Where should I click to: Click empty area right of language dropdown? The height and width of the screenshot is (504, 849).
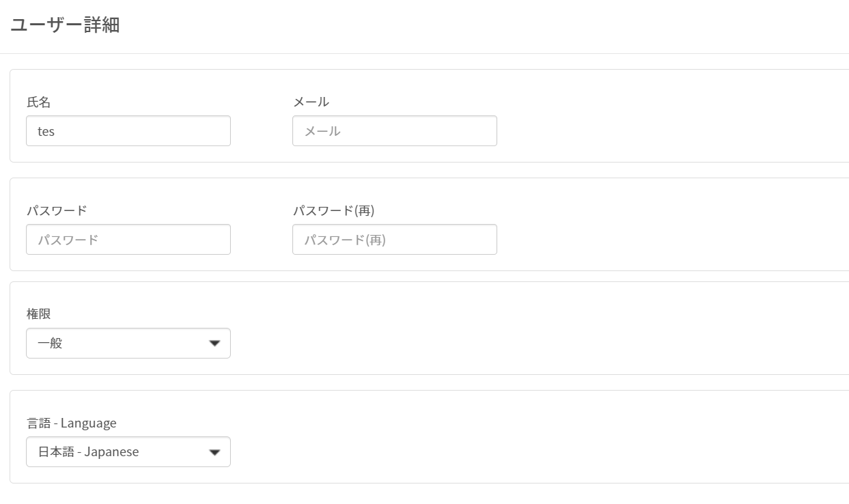pos(540,452)
